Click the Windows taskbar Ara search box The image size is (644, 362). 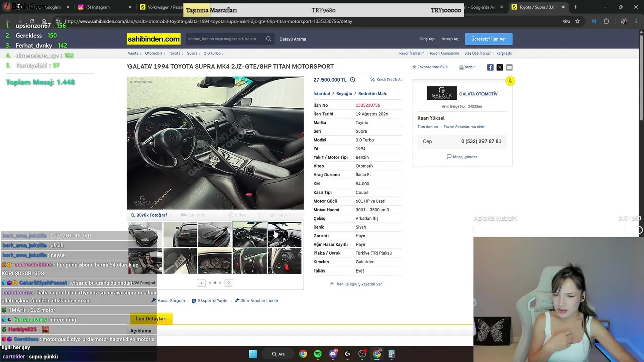(278, 354)
